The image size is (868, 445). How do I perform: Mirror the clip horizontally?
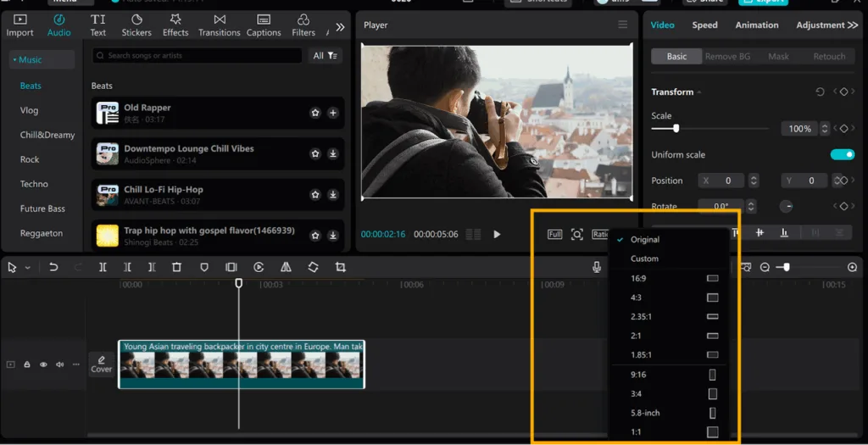(286, 267)
